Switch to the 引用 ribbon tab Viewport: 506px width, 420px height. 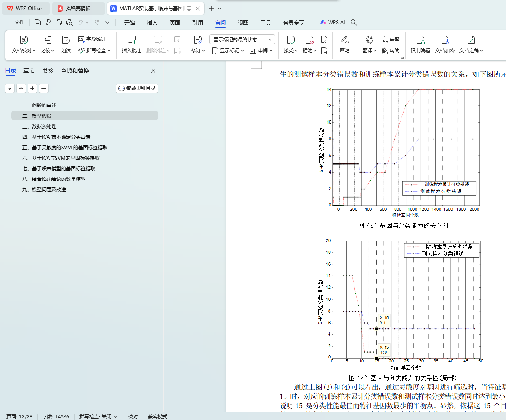click(198, 23)
